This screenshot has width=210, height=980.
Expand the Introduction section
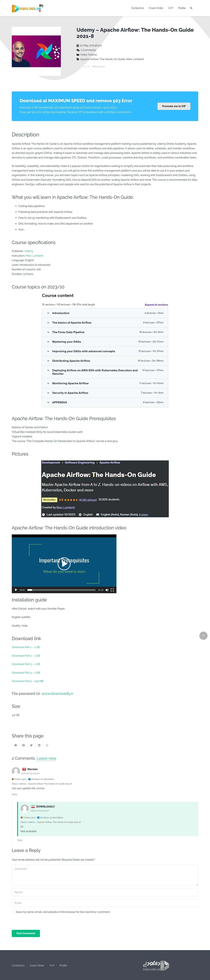coord(105,313)
